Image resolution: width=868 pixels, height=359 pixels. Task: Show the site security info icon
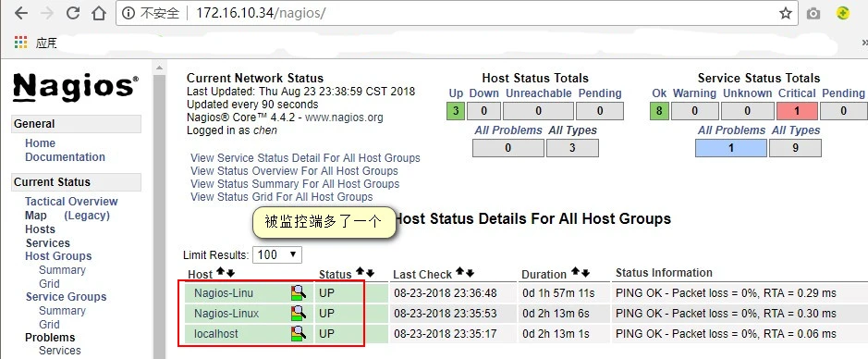[128, 13]
